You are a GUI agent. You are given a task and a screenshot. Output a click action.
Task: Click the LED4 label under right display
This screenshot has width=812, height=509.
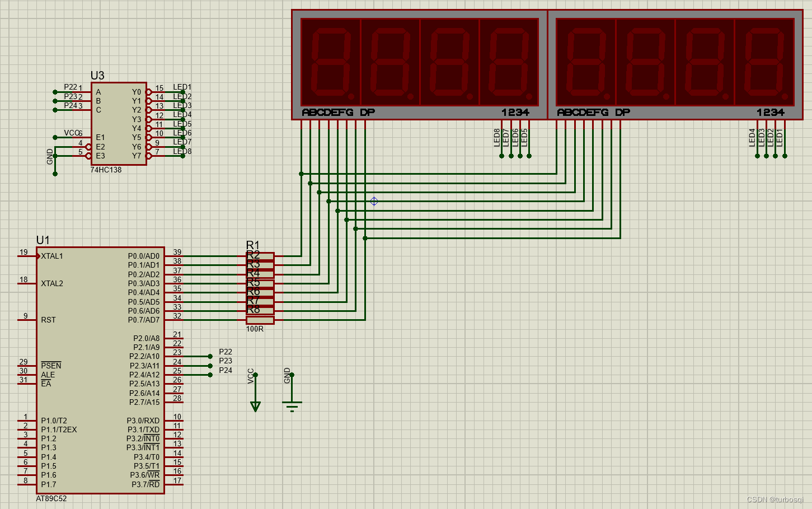tap(753, 138)
